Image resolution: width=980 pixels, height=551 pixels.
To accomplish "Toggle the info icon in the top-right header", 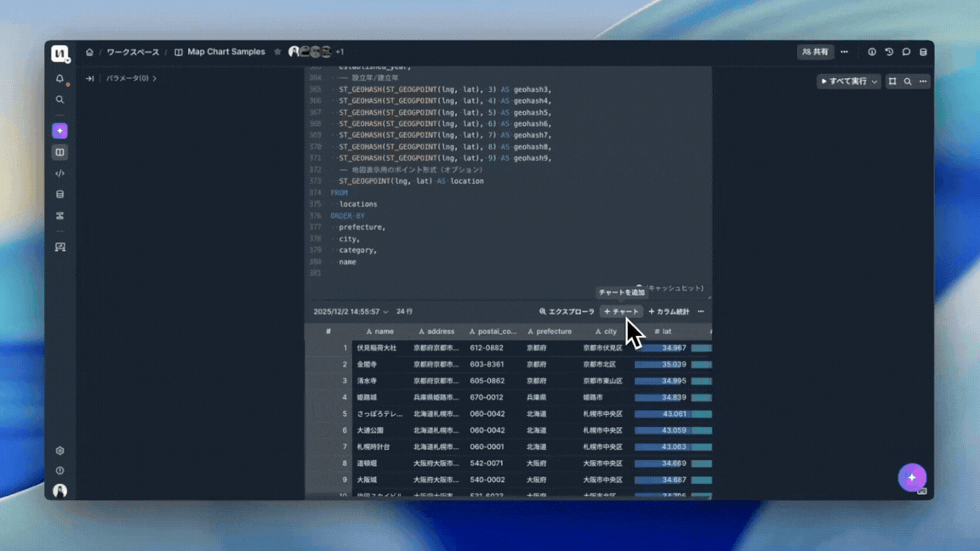I will 872,52.
